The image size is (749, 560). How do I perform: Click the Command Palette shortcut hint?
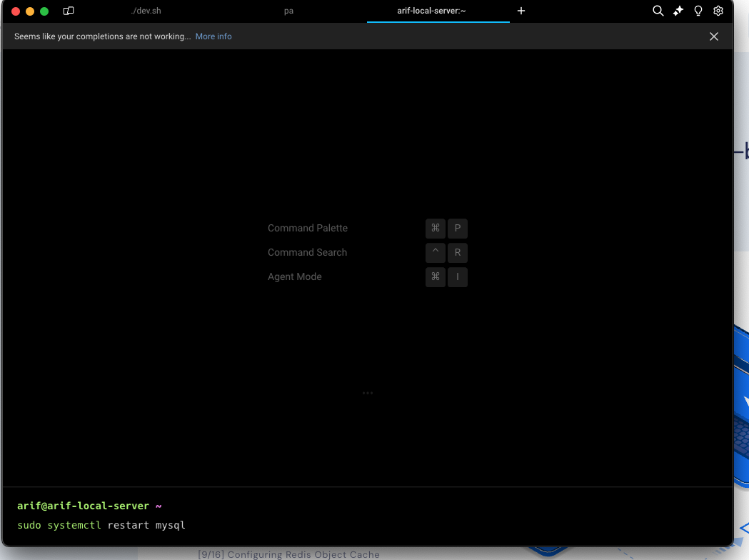tap(308, 228)
